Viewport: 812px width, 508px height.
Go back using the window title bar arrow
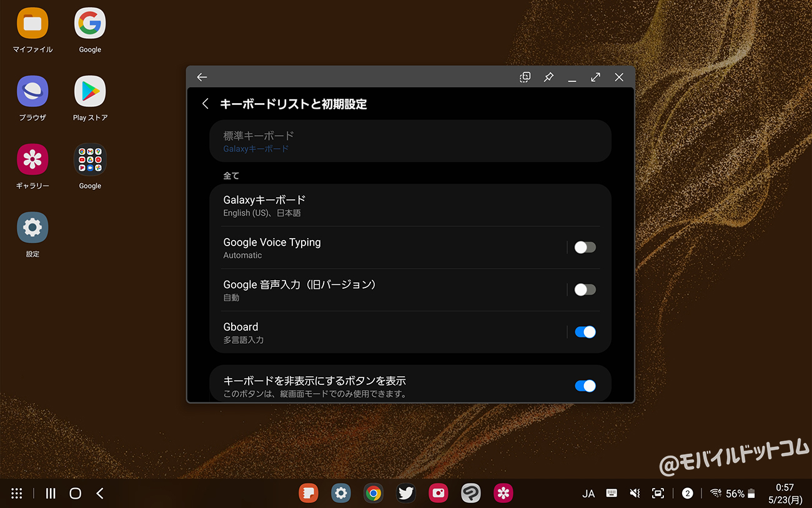(x=202, y=77)
